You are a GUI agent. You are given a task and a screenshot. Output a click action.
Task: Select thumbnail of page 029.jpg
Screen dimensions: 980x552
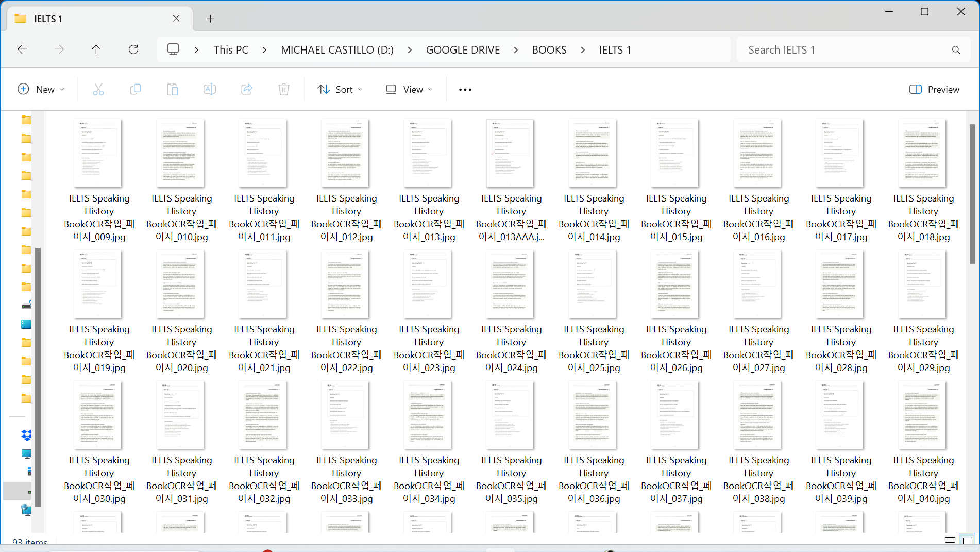coord(922,284)
